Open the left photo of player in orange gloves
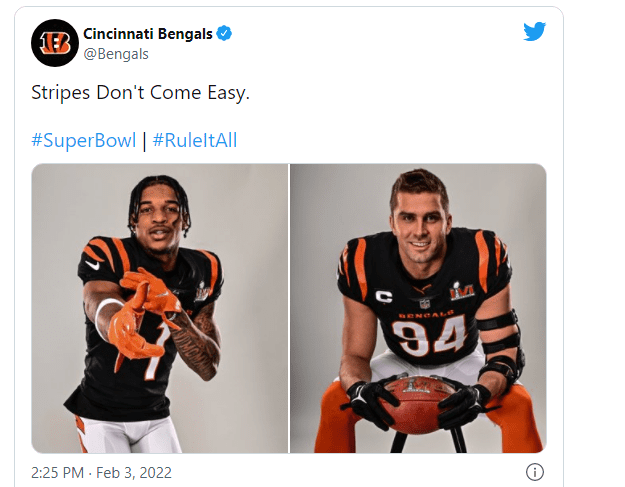This screenshot has width=625, height=487. tap(160, 308)
